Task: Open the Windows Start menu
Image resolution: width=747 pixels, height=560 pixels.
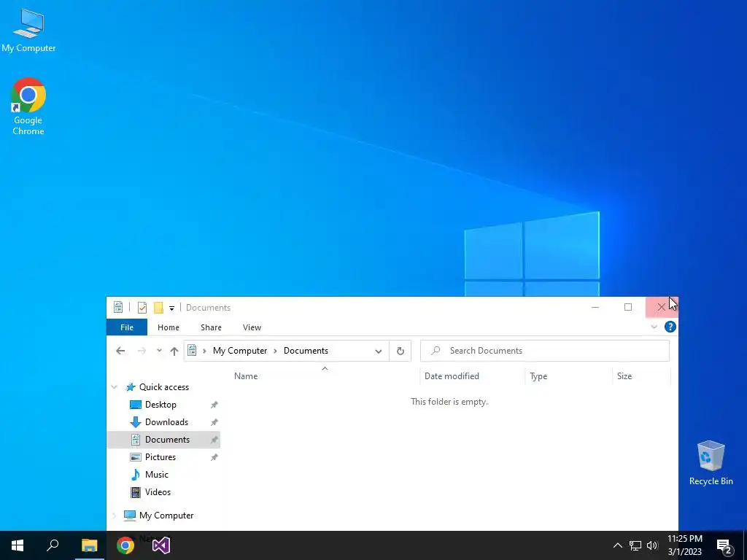Action: [18, 545]
